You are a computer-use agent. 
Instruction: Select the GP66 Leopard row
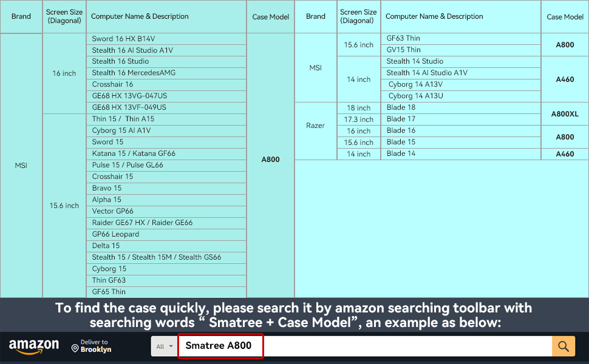[166, 235]
